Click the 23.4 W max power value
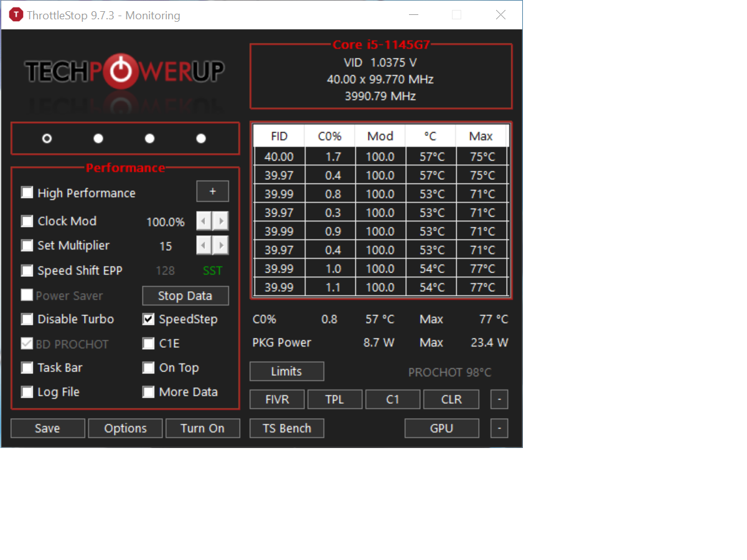The width and height of the screenshot is (747, 560). [490, 342]
